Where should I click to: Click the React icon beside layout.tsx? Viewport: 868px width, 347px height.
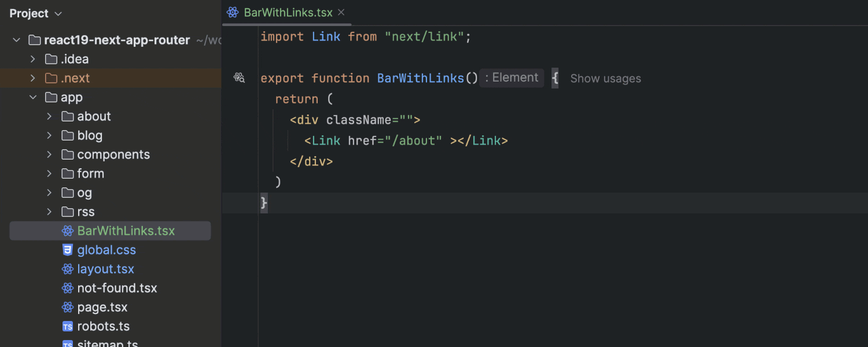(68, 269)
